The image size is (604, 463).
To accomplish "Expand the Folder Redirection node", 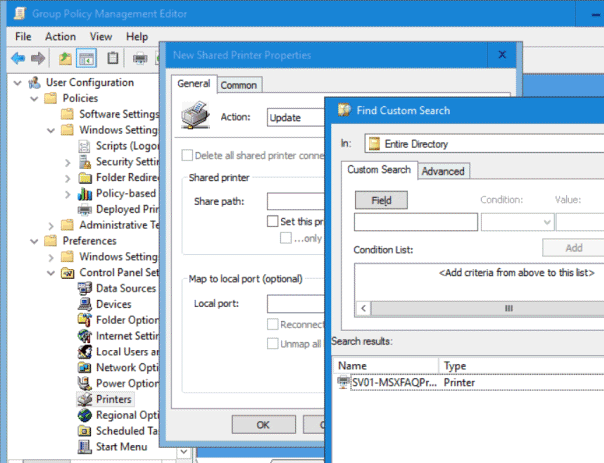I will tap(68, 178).
